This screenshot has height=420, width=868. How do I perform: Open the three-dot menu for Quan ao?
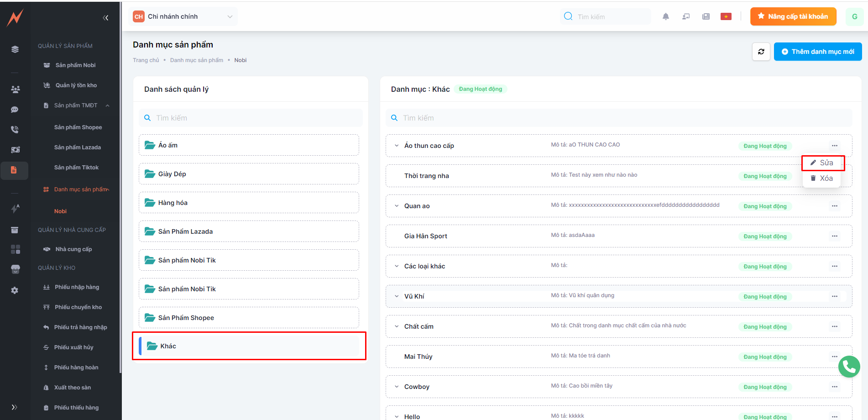tap(835, 206)
